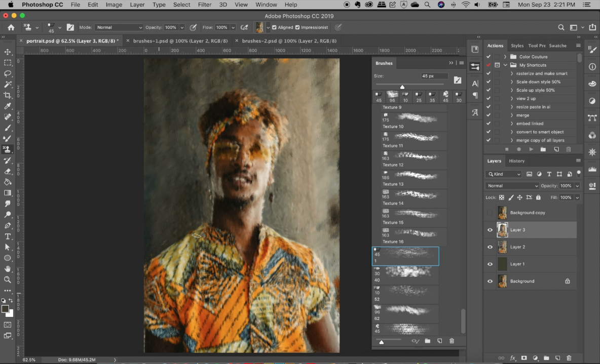Toggle the Color Couture action set checkmark
The width and height of the screenshot is (600, 364).
(489, 57)
